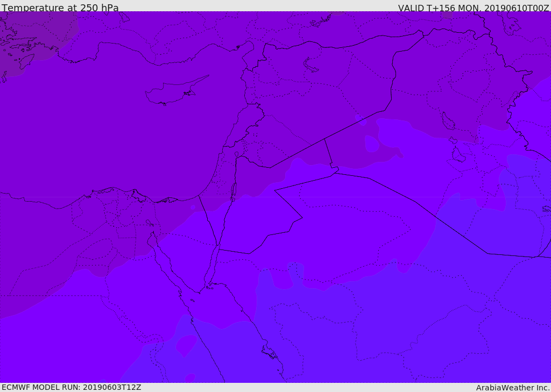Open the ArabiaWeather Inc. credit text
The width and height of the screenshot is (551, 392).
513,388
